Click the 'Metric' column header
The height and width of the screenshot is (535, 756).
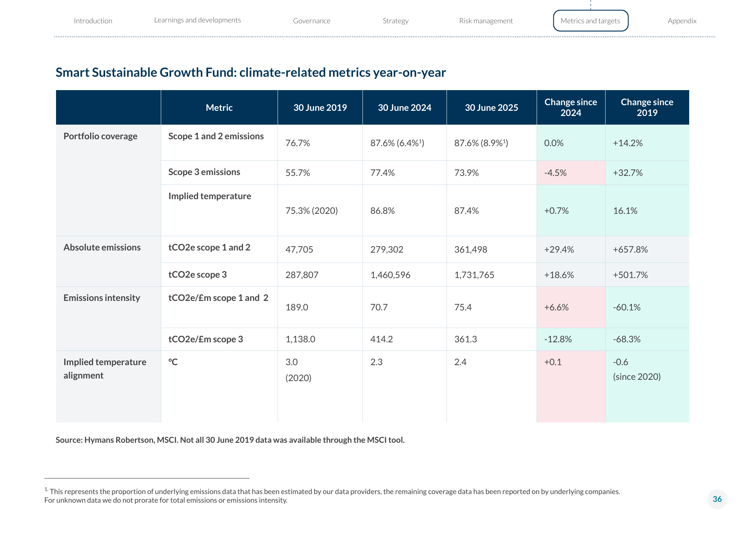click(219, 108)
